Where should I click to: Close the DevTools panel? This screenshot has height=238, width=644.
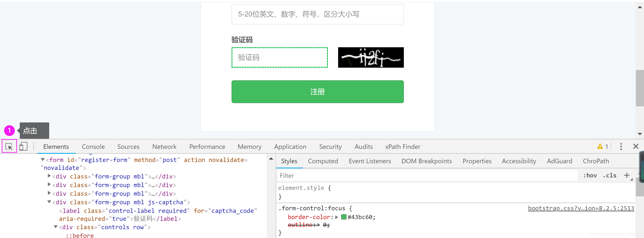click(636, 146)
